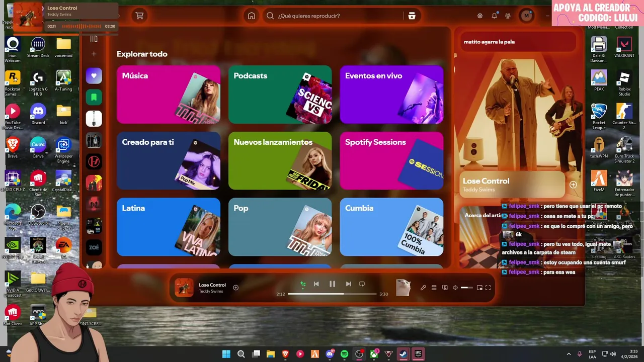
Task: Open the shopping cart icon in Spotify
Action: pyautogui.click(x=140, y=16)
